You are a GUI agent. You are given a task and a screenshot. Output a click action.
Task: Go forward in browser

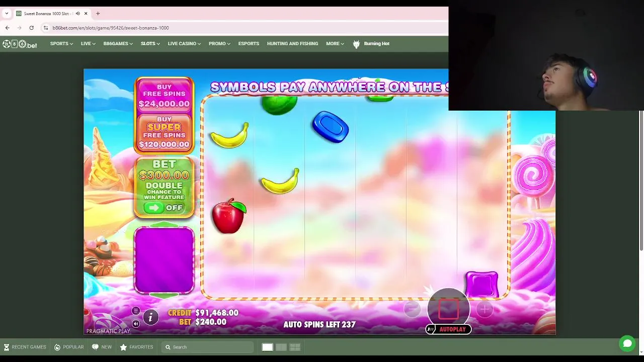coord(19,28)
